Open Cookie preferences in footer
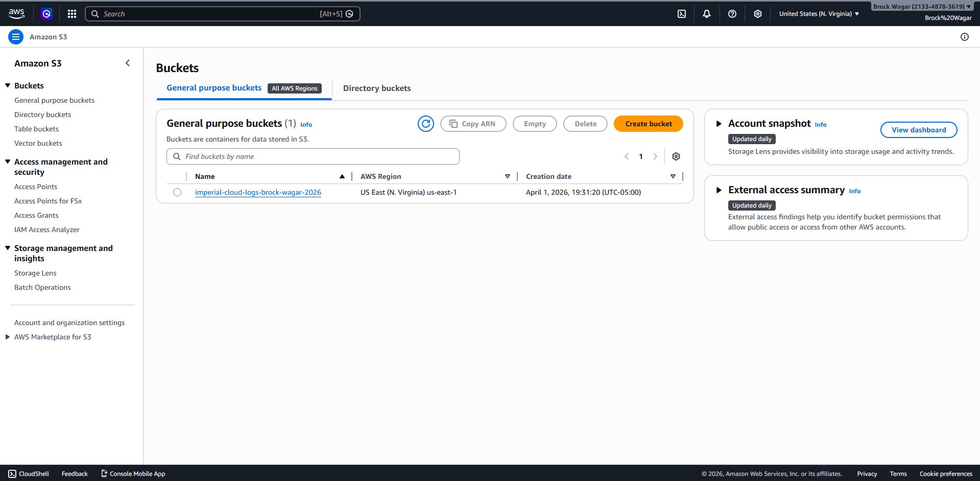 (x=946, y=474)
